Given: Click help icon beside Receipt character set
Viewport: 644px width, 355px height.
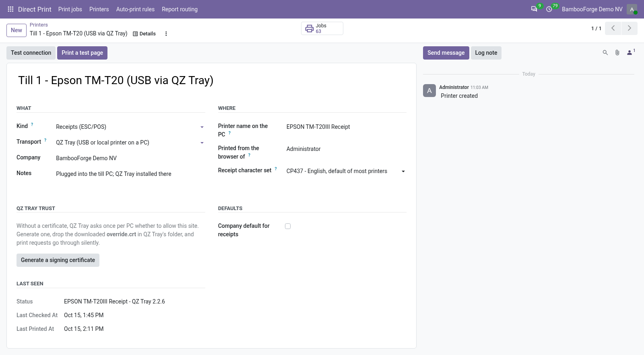Looking at the screenshot, I should click(x=276, y=169).
